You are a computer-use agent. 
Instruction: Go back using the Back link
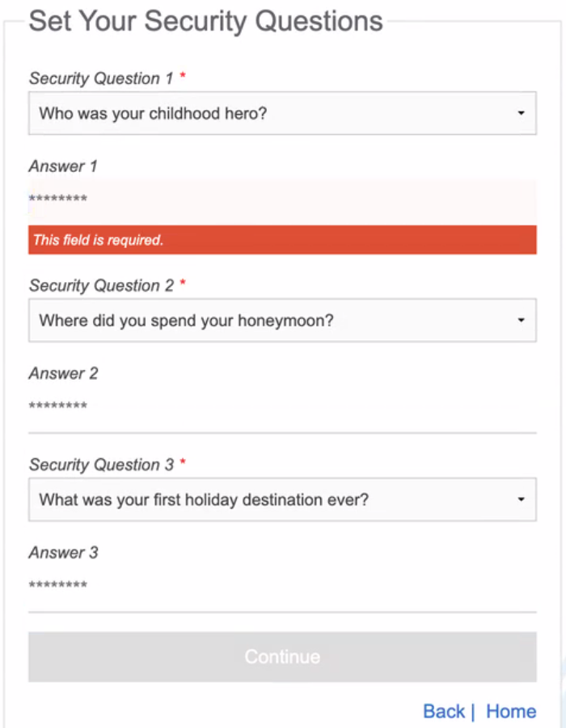[444, 711]
